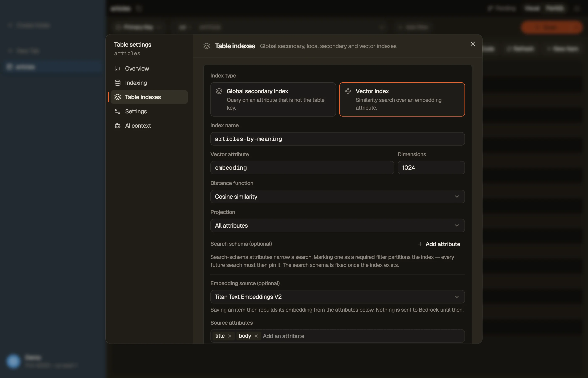Choose the Global secondary index type
588x378 pixels.
click(273, 99)
